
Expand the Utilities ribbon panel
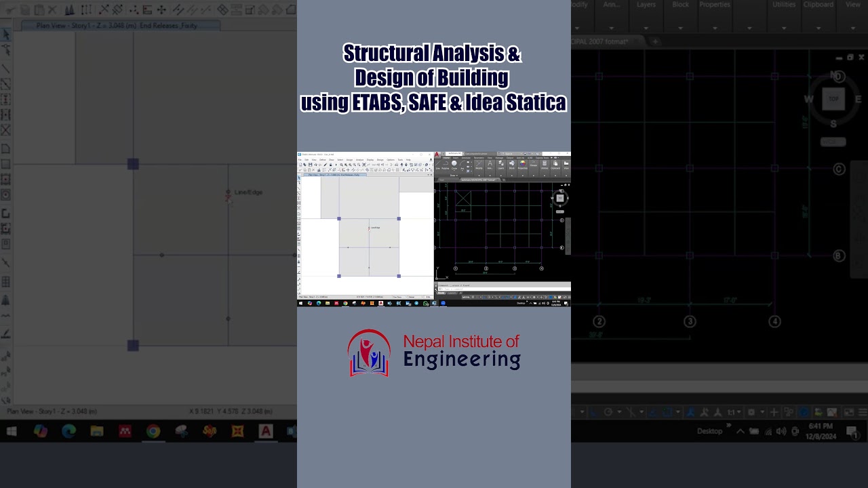[784, 28]
